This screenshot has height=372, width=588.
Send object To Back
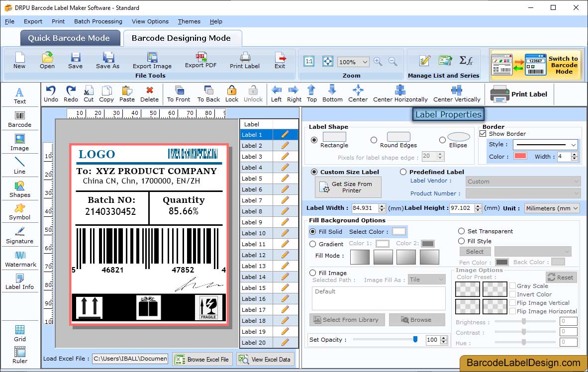coord(208,94)
